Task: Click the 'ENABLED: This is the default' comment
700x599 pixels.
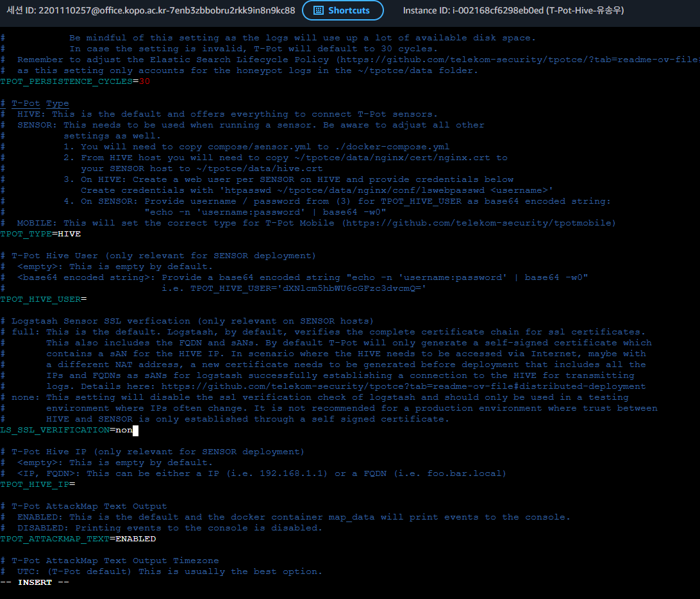Action: point(285,518)
